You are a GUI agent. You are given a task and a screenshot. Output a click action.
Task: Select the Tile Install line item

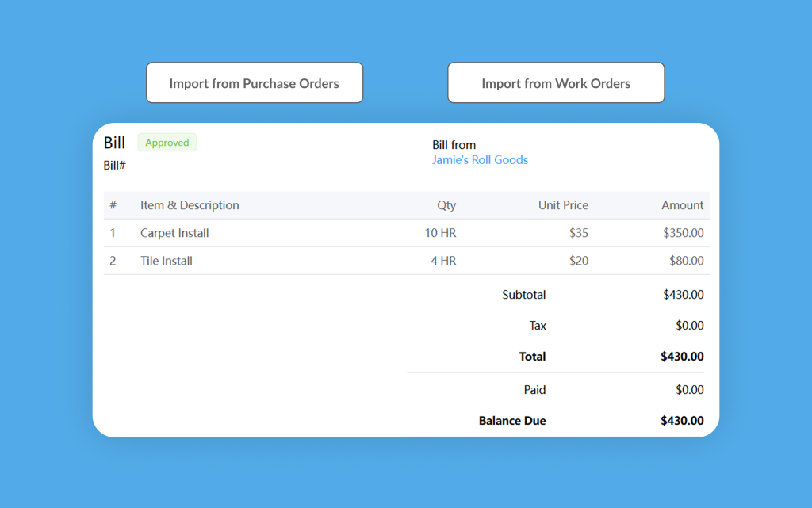167,261
